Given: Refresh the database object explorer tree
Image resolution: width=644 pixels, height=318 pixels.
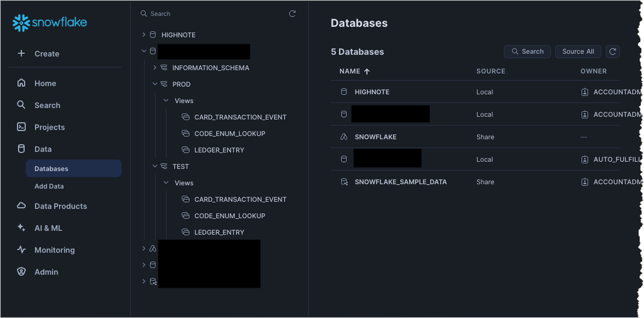Looking at the screenshot, I should 293,13.
